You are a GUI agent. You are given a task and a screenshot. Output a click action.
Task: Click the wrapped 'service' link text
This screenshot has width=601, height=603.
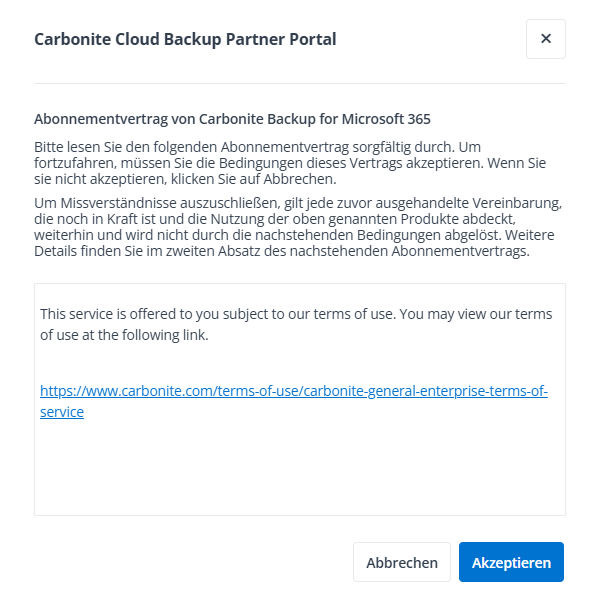(x=62, y=411)
